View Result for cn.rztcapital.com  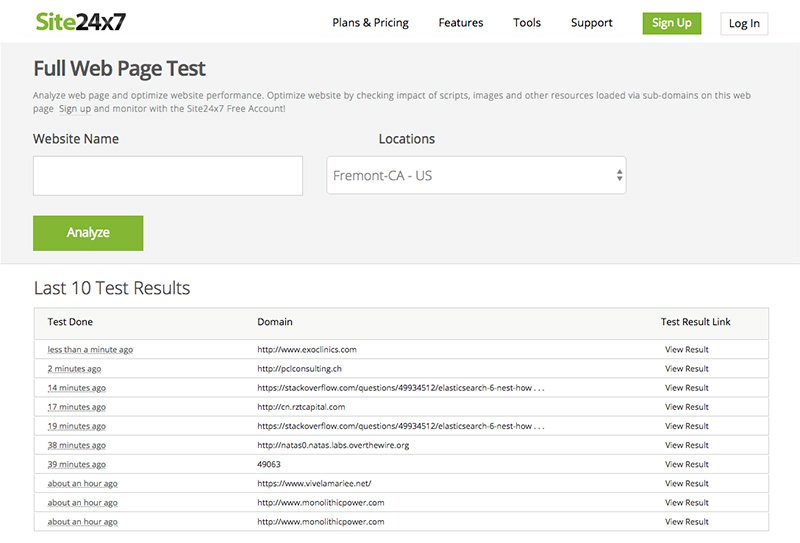pyautogui.click(x=686, y=407)
